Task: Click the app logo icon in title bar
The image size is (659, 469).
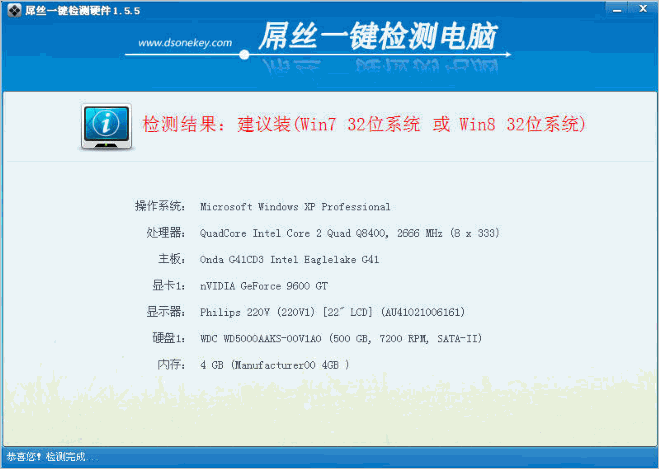Action: 14,10
